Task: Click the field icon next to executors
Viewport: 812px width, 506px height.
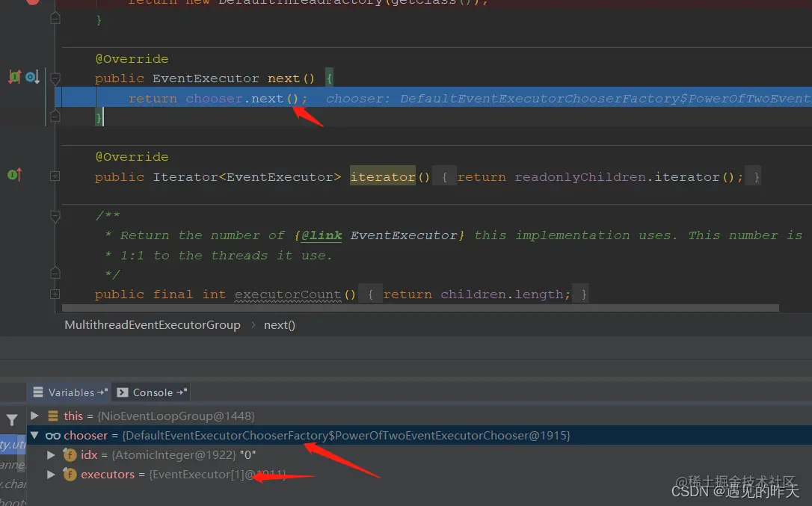Action: 70,475
